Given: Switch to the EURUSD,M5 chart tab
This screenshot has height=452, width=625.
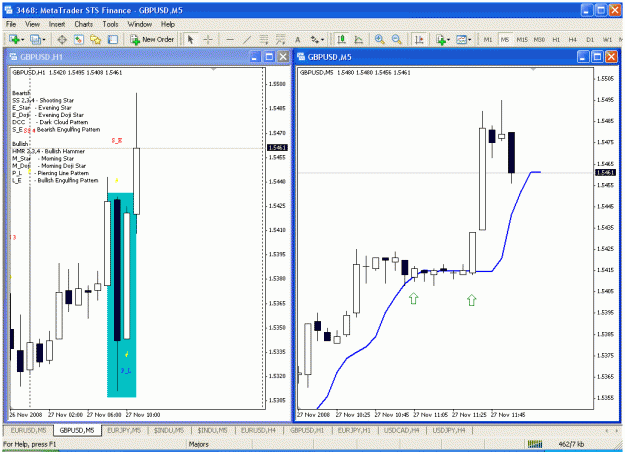Looking at the screenshot, I should point(28,430).
